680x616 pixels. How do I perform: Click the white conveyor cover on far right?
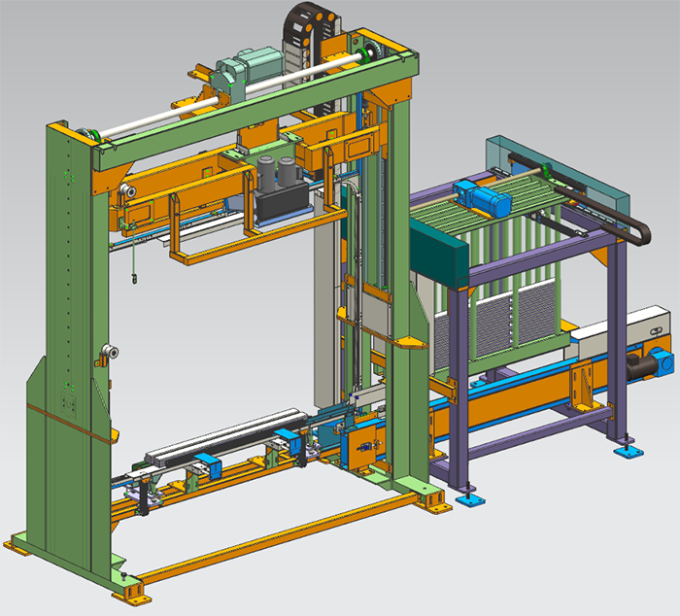pos(620,330)
